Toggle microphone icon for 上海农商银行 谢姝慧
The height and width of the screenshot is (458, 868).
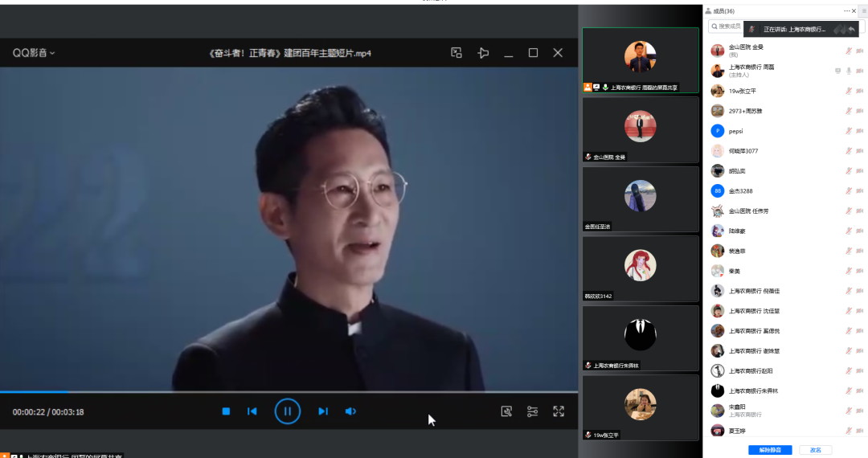848,350
